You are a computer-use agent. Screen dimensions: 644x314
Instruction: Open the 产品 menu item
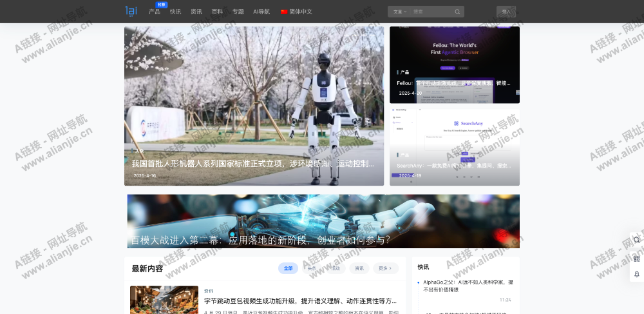point(155,12)
